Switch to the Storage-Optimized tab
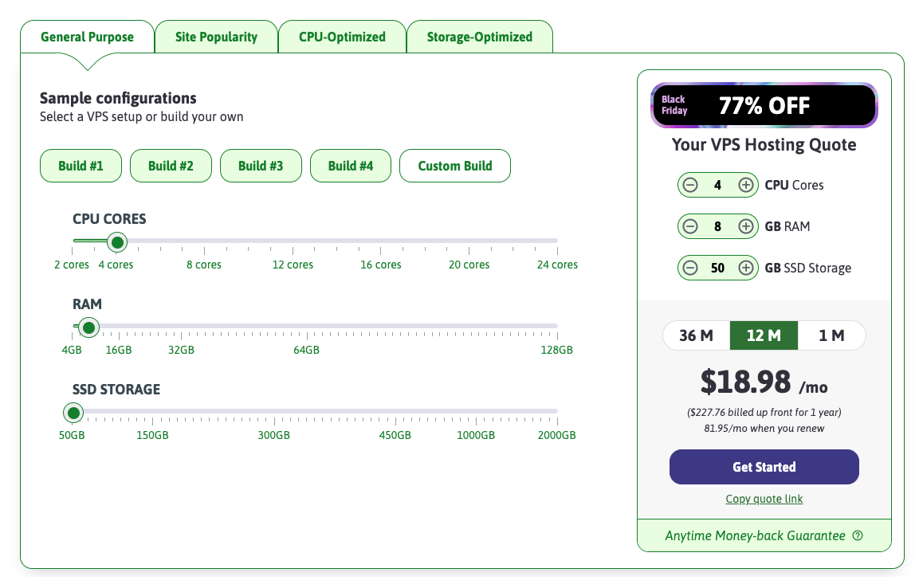923x588 pixels. click(479, 36)
